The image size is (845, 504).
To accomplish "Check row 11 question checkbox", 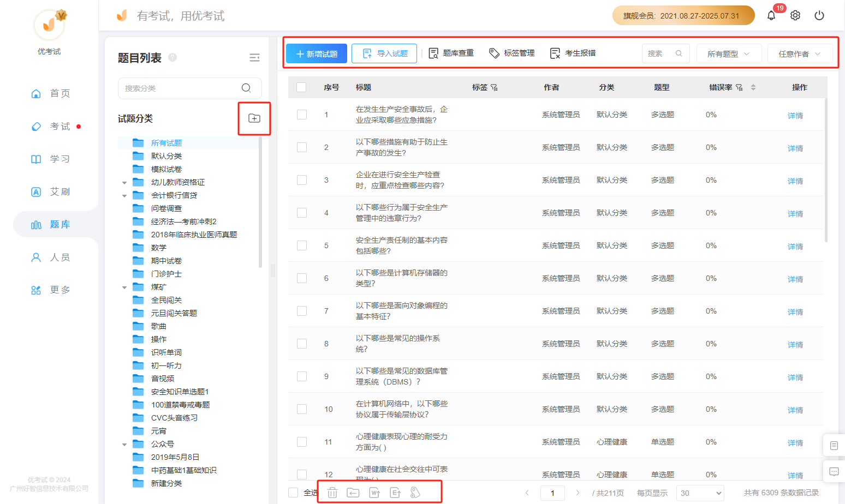I will point(302,442).
